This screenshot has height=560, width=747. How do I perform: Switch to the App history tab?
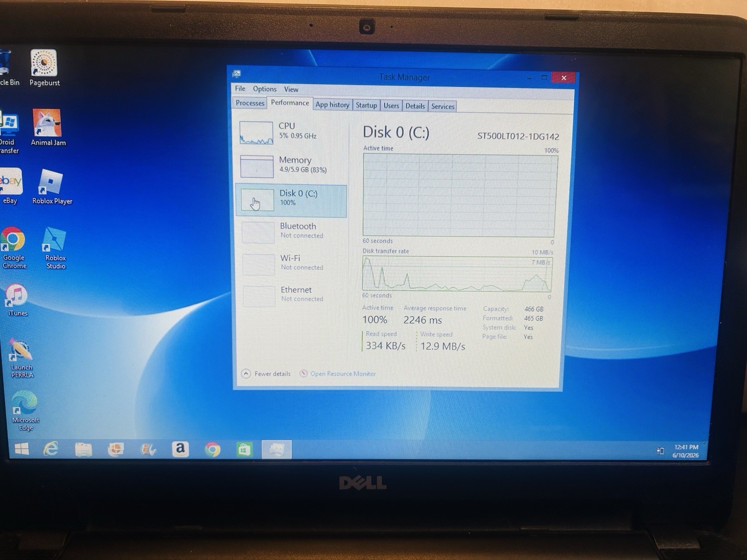(x=332, y=105)
